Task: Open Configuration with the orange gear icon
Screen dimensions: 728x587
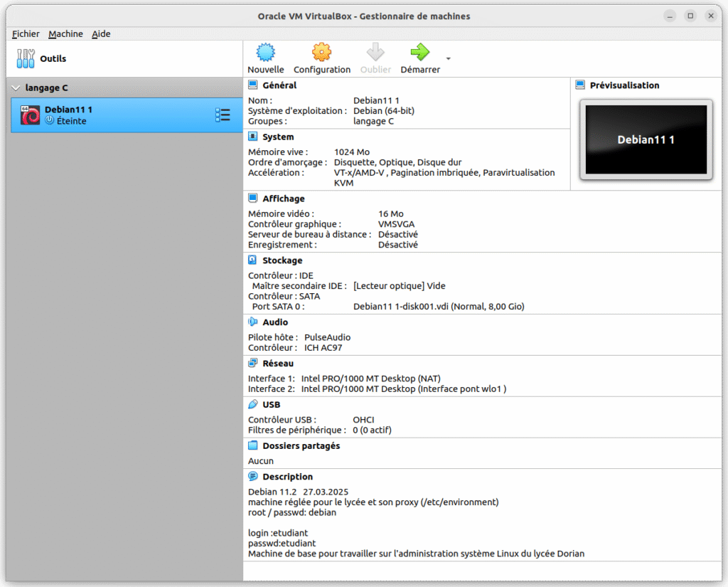Action: click(321, 52)
